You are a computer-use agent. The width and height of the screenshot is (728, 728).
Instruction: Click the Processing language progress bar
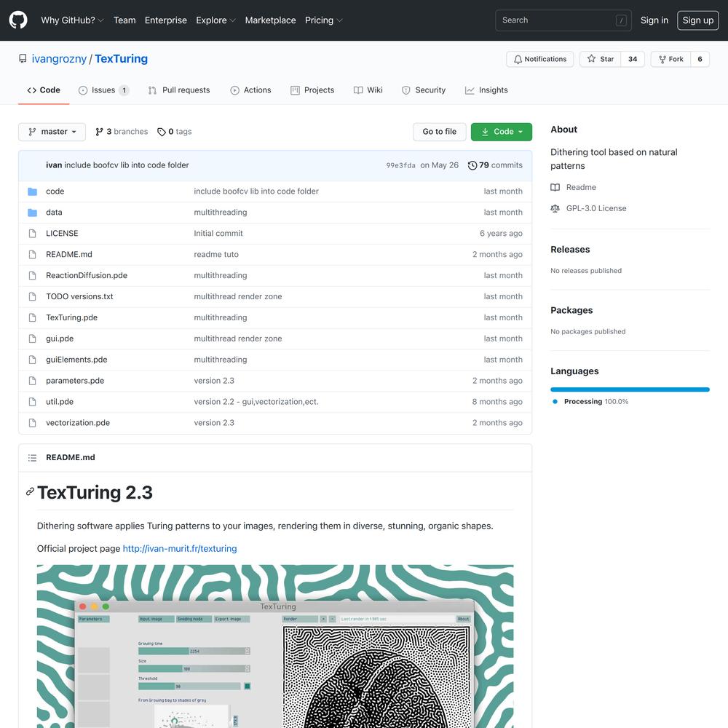(x=630, y=389)
